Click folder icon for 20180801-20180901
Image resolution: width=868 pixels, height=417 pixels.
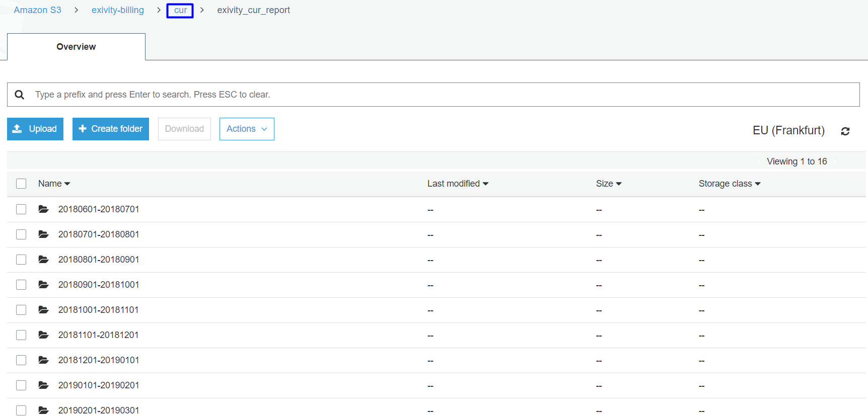point(44,259)
